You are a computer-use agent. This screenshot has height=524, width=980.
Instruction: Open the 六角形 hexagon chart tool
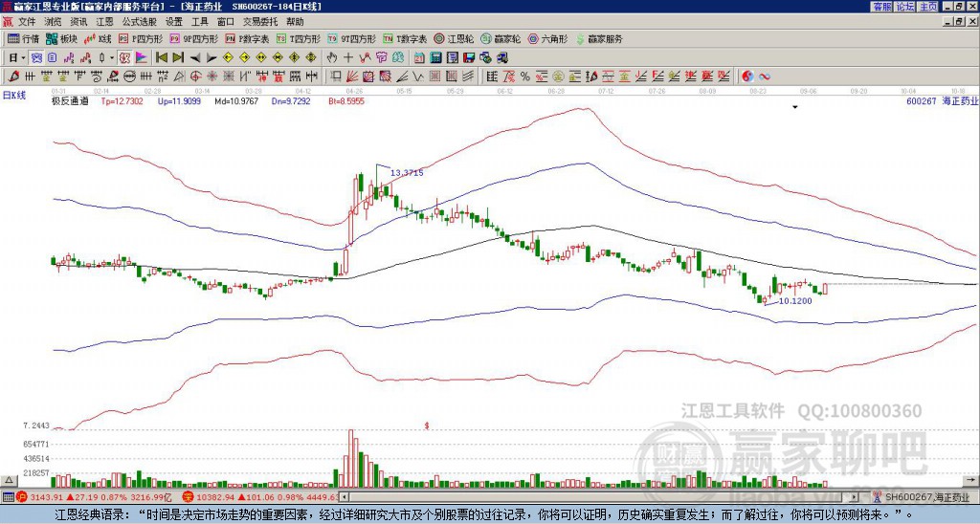(x=548, y=38)
